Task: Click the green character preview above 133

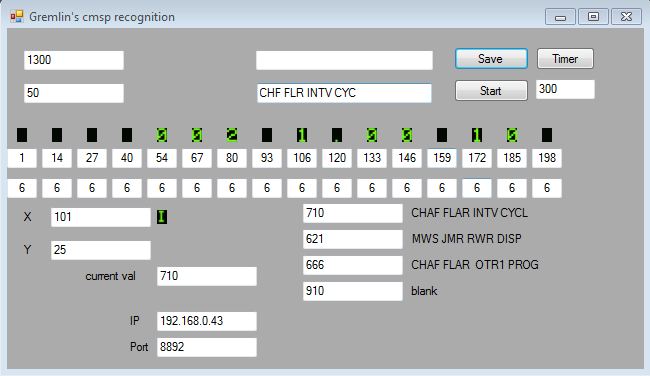Action: point(372,135)
